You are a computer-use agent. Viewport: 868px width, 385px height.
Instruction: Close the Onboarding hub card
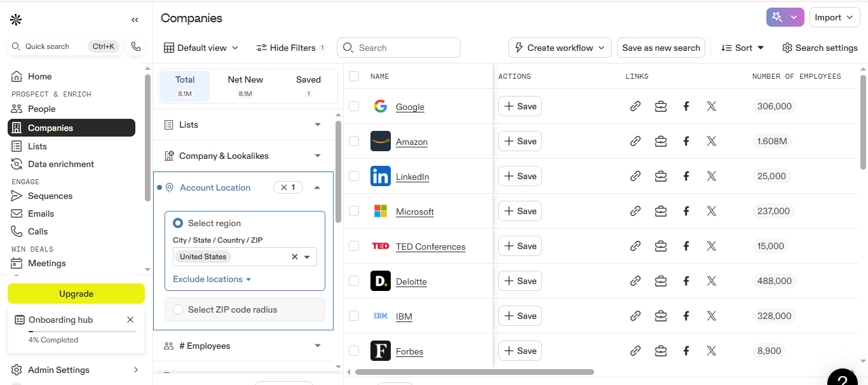(130, 320)
